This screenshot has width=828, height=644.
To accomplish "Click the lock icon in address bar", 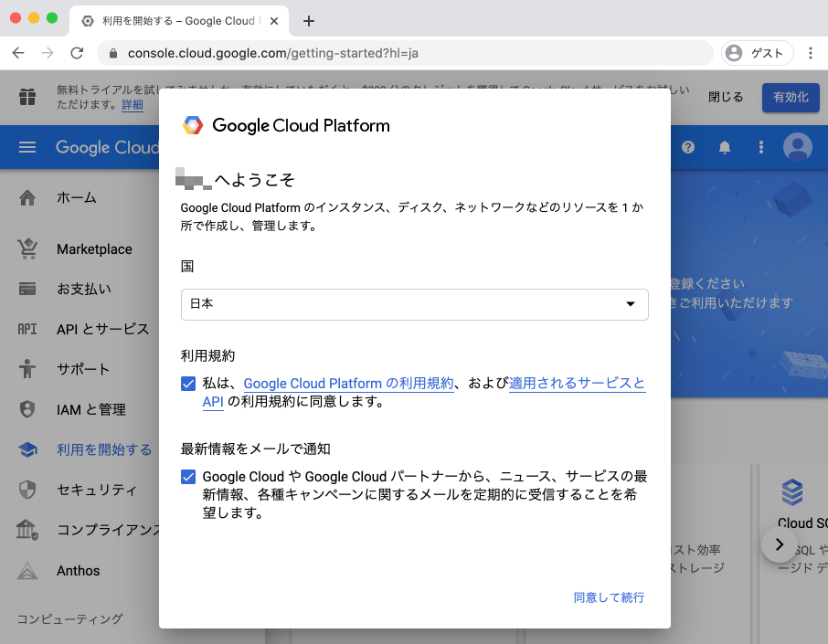I will point(112,53).
